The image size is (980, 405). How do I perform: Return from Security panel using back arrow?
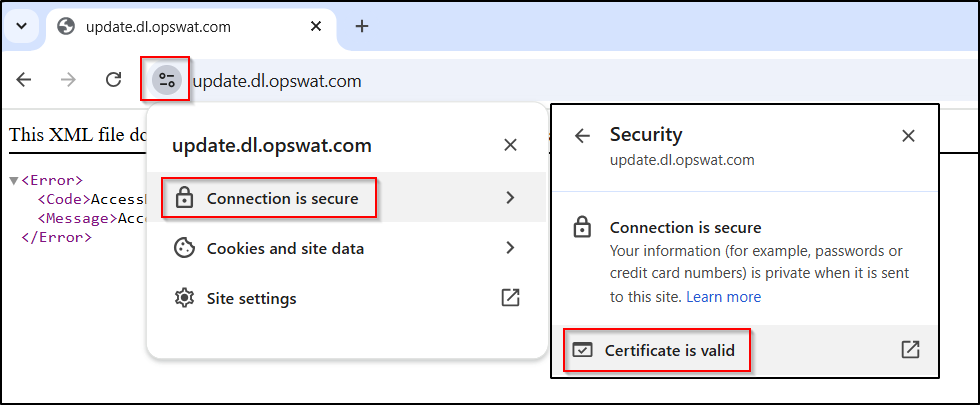point(582,136)
